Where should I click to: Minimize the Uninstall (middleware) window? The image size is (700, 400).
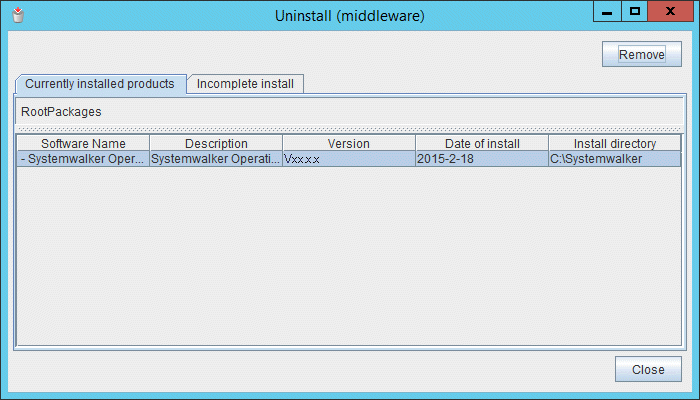606,11
